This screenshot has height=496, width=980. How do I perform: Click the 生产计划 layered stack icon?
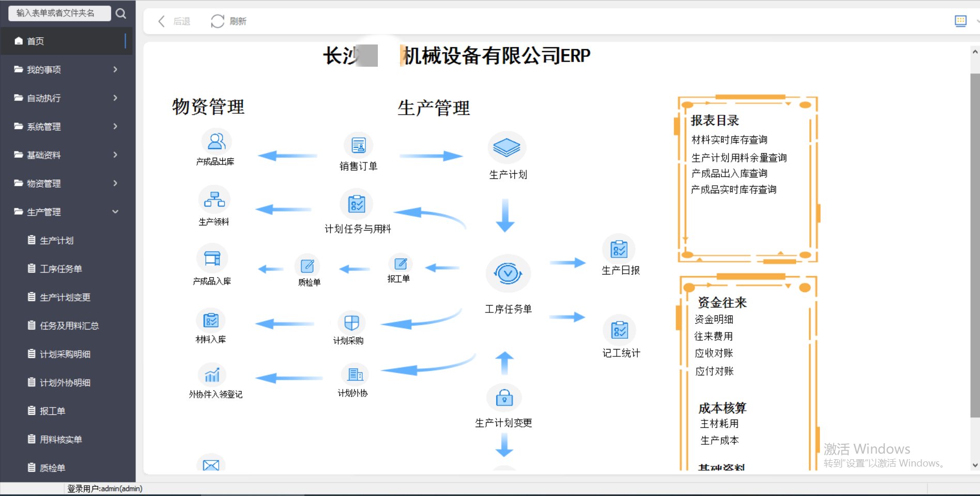[x=507, y=148]
